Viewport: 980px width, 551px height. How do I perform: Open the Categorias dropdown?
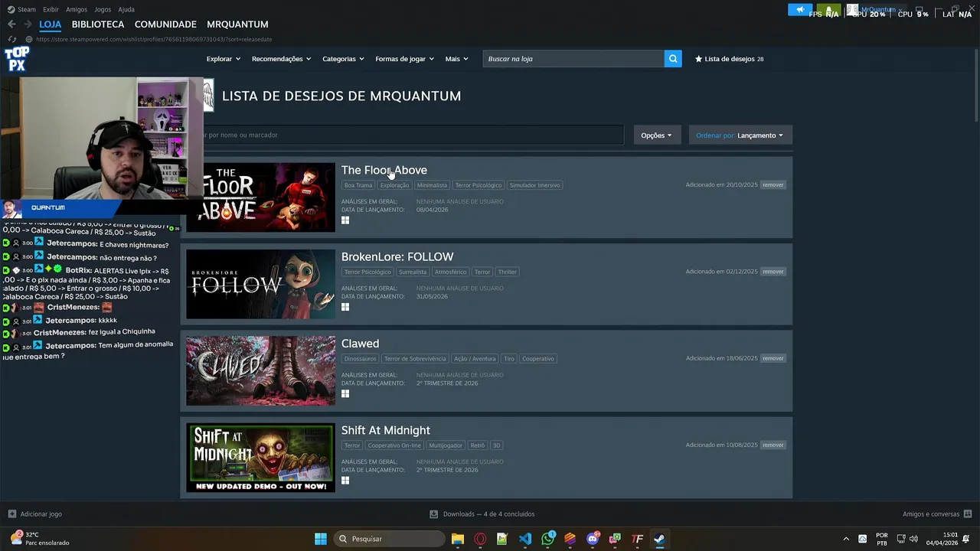(343, 59)
